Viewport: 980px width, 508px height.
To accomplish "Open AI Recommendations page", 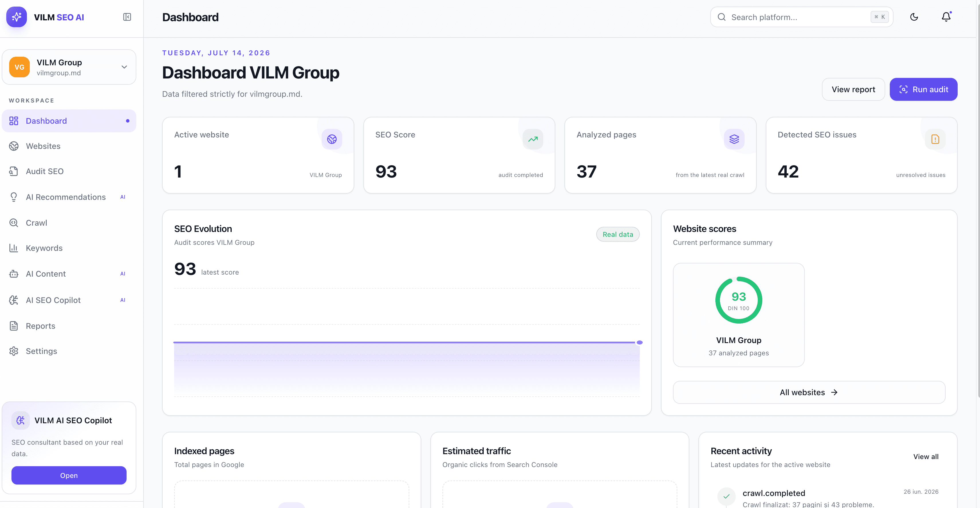I will pos(69,197).
